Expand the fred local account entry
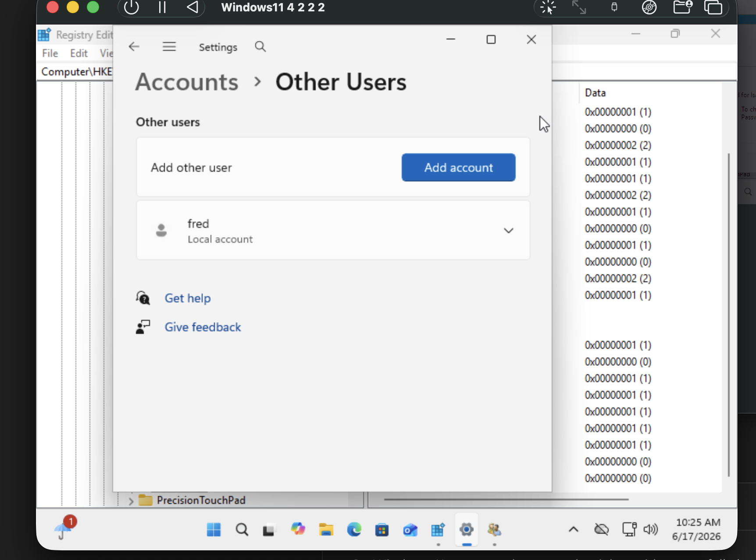Screen dimensions: 756x560 coord(508,230)
